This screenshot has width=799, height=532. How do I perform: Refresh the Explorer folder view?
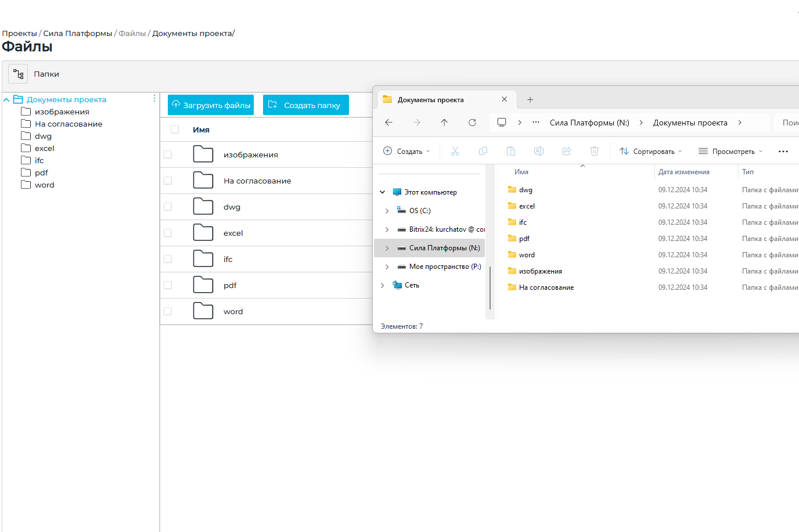tap(472, 123)
